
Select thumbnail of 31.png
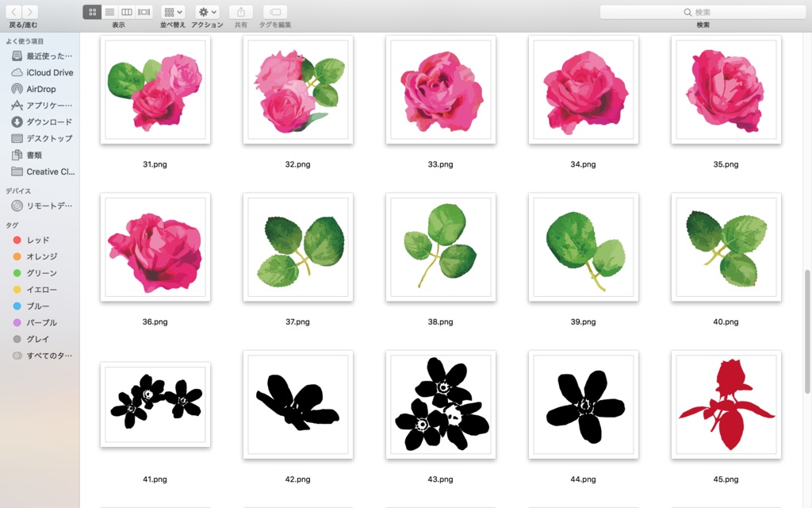(x=155, y=90)
